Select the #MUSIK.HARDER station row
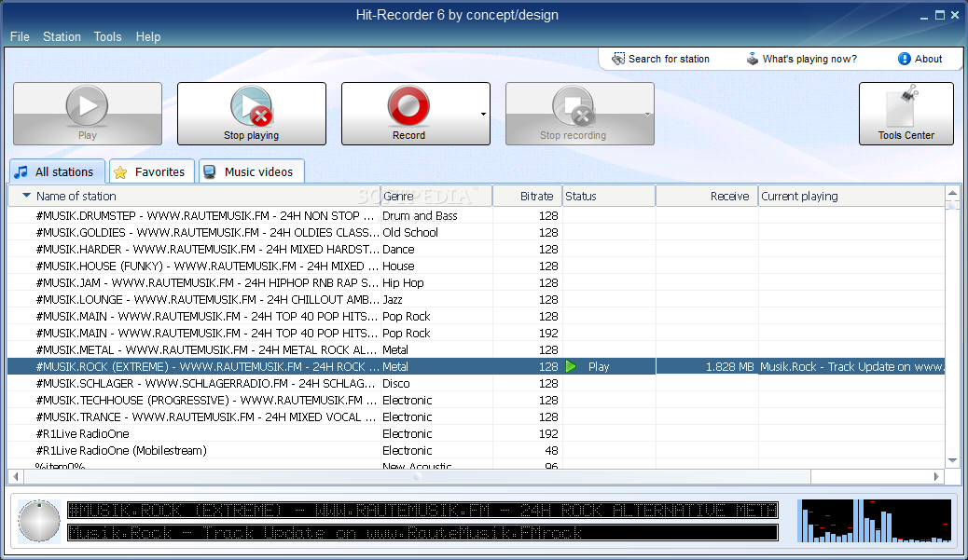 (x=476, y=249)
